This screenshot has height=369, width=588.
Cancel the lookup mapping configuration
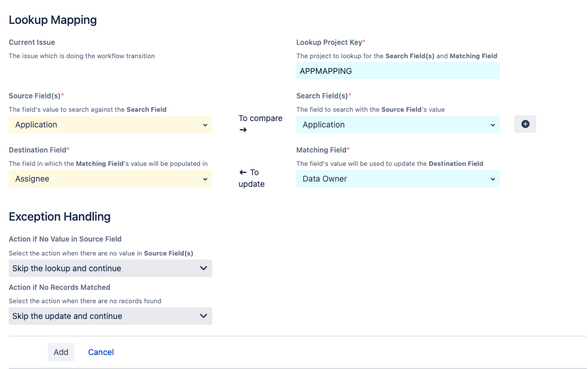[101, 352]
